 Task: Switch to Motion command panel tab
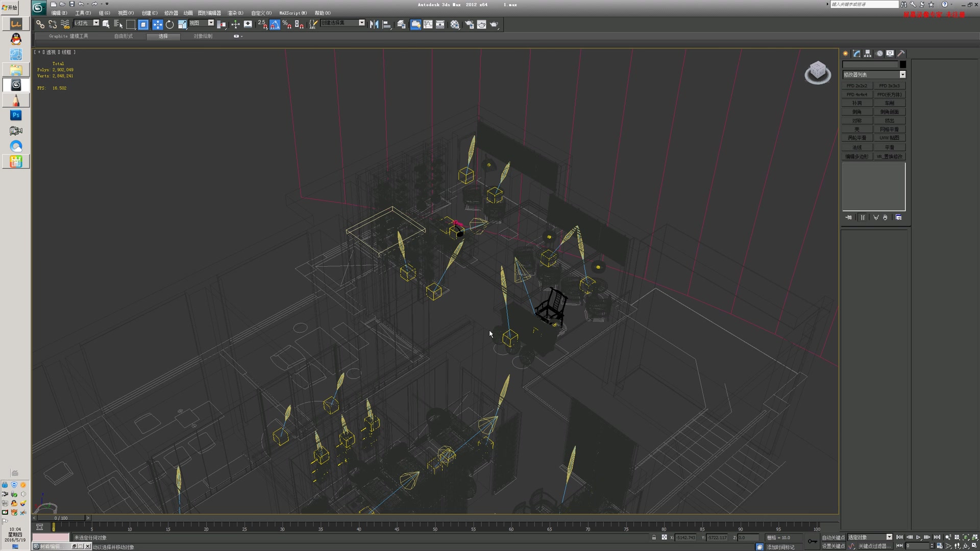tap(879, 53)
